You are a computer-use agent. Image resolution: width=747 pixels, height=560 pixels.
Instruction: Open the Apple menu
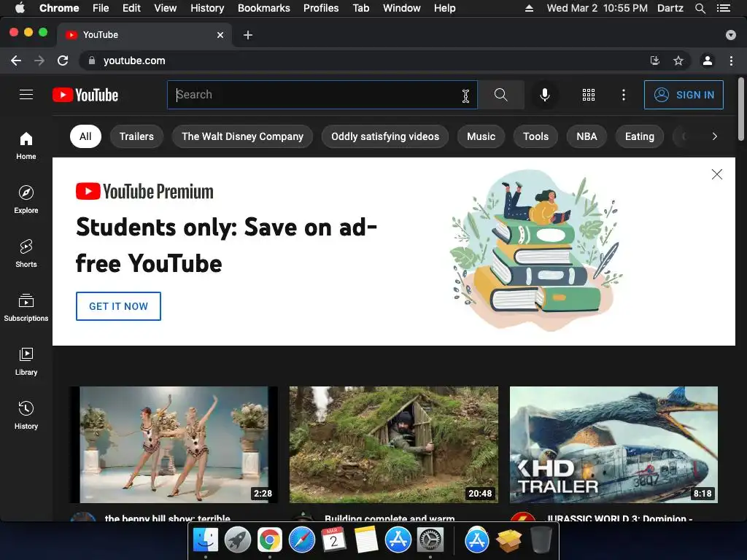20,8
